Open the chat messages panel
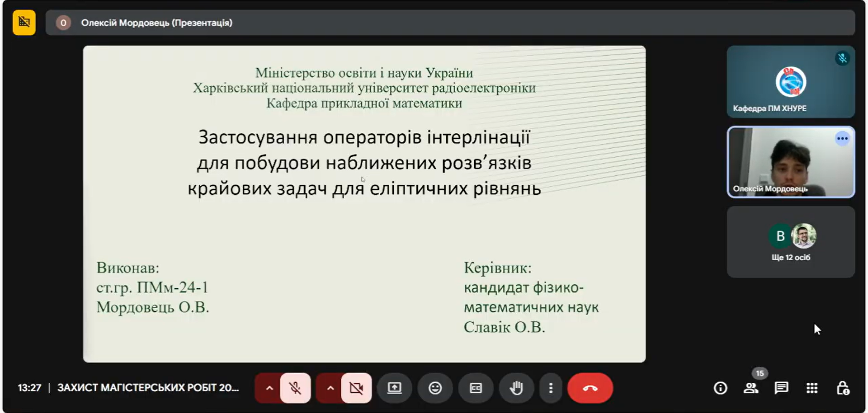Viewport: 868px width, 413px height. click(781, 388)
